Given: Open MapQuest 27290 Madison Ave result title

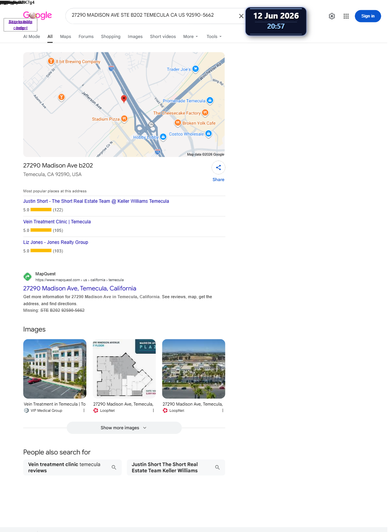Looking at the screenshot, I should tap(80, 288).
